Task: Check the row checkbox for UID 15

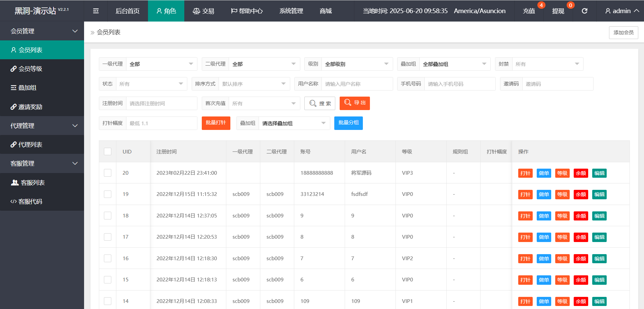Action: point(108,280)
